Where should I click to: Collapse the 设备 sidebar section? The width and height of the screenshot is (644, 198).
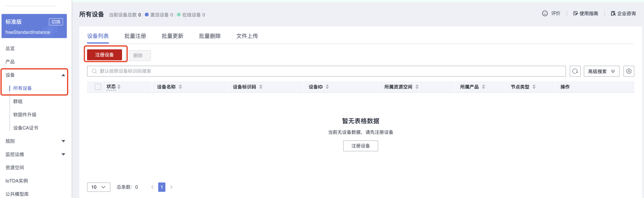click(x=63, y=75)
